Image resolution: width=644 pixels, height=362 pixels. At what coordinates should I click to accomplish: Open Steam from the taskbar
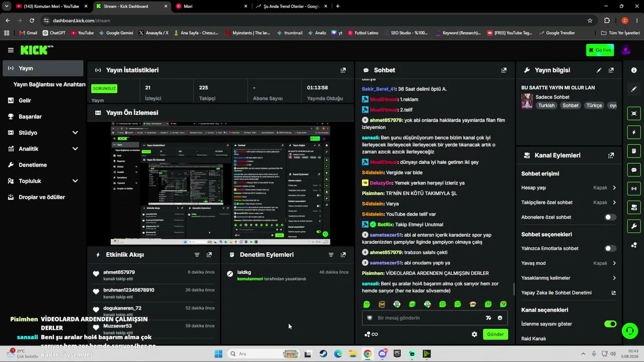pyautogui.click(x=323, y=354)
